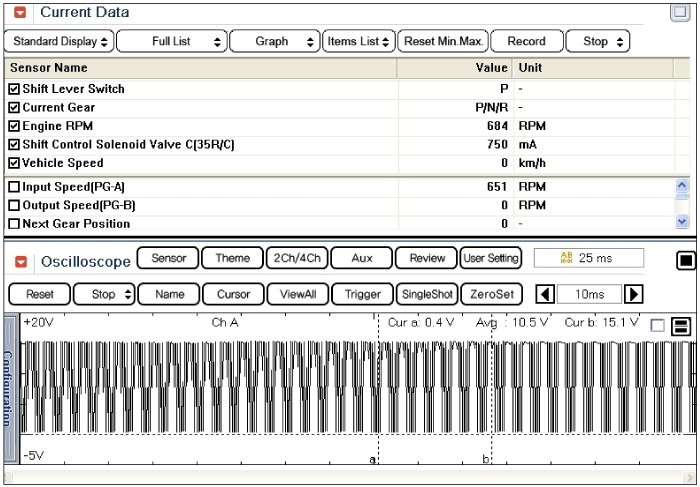This screenshot has height=487, width=700.
Task: Open the Review option
Action: click(x=427, y=258)
